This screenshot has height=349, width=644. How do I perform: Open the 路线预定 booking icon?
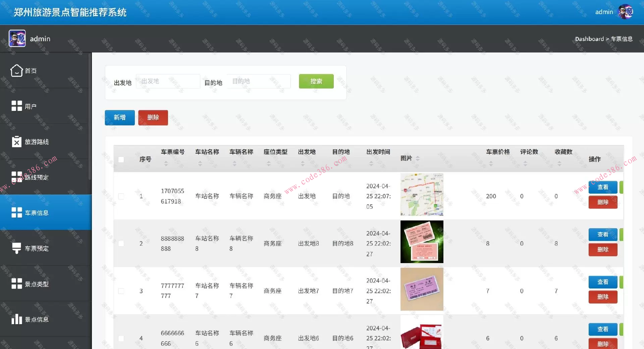point(16,177)
